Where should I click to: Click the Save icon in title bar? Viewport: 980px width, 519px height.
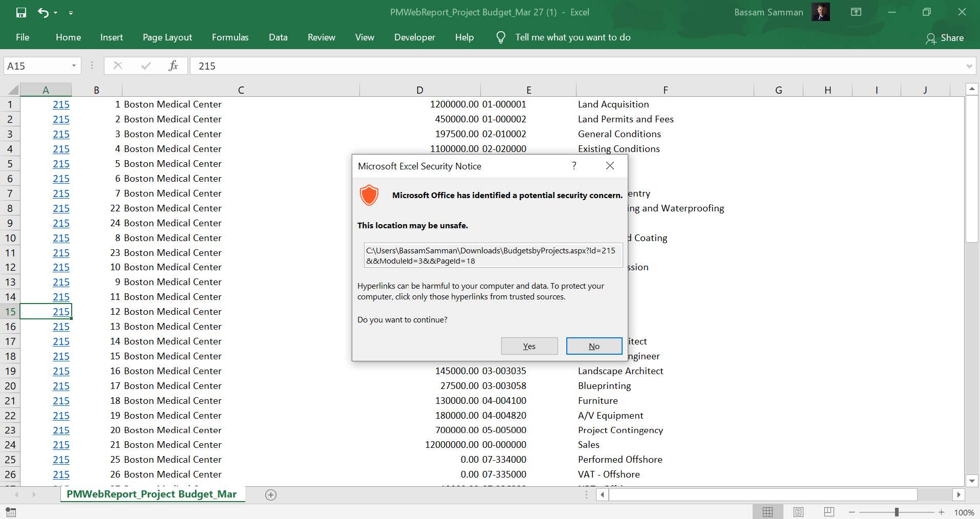pyautogui.click(x=21, y=12)
